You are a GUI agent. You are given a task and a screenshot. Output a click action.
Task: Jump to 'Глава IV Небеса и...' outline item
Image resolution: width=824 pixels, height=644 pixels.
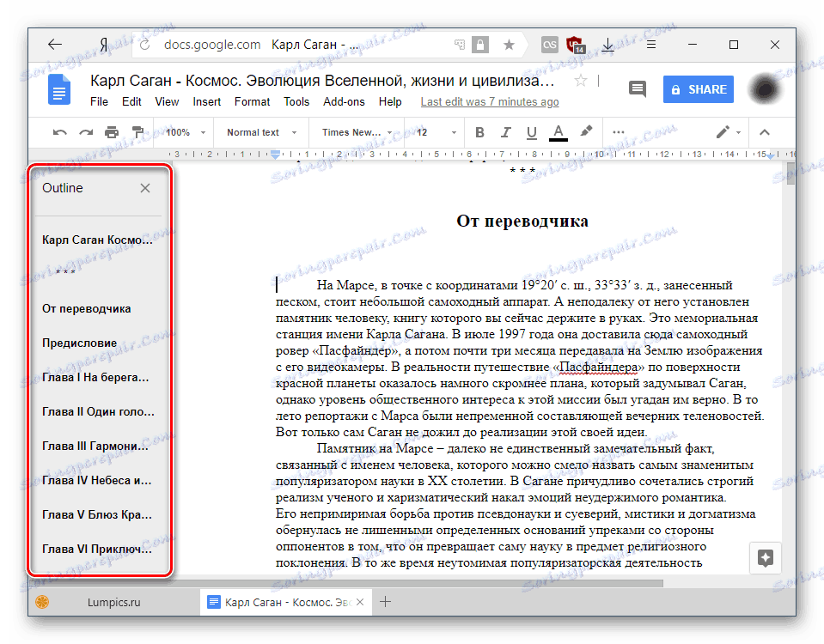pos(97,480)
